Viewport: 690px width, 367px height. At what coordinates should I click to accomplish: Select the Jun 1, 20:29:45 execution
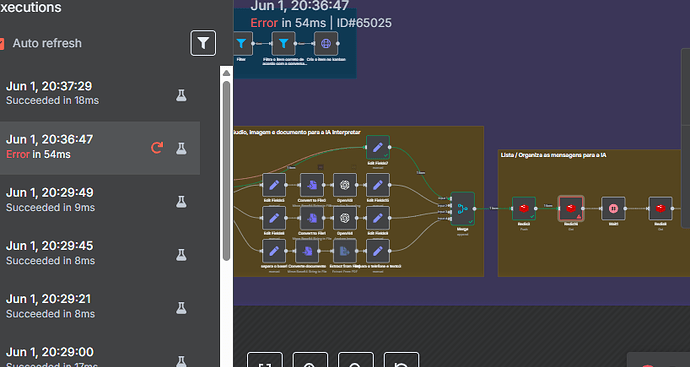(x=100, y=253)
